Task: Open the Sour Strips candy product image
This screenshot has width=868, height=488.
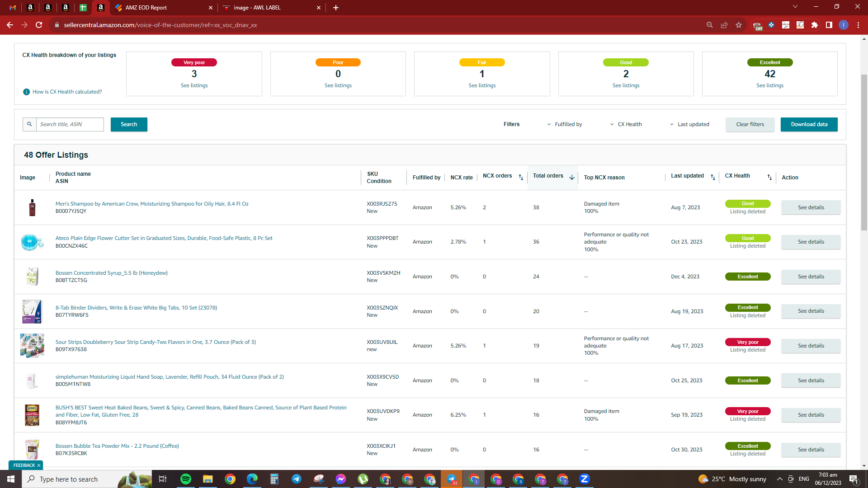Action: (32, 346)
